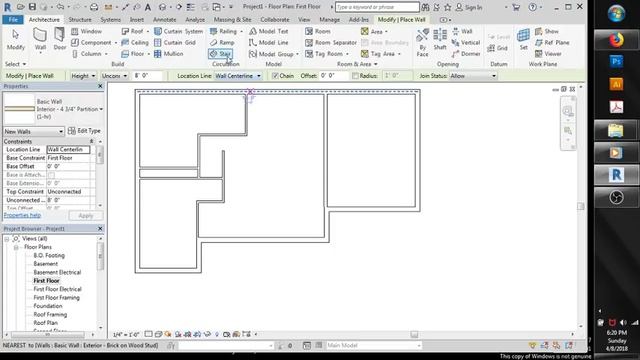Open Location Line Wall Centerline dropdown
The width and height of the screenshot is (640, 360).
[x=238, y=76]
